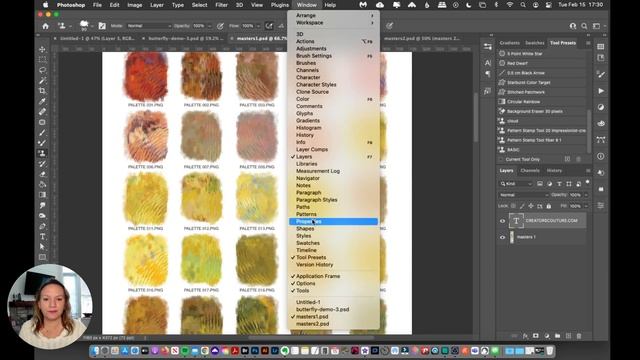Select the Eraser tool
The image size is (640, 360).
42,174
